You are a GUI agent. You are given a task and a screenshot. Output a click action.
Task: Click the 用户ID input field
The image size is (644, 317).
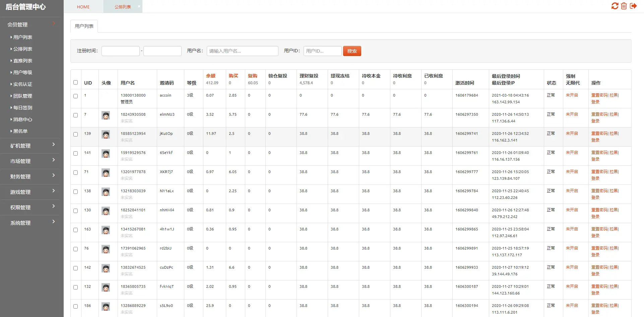click(323, 51)
